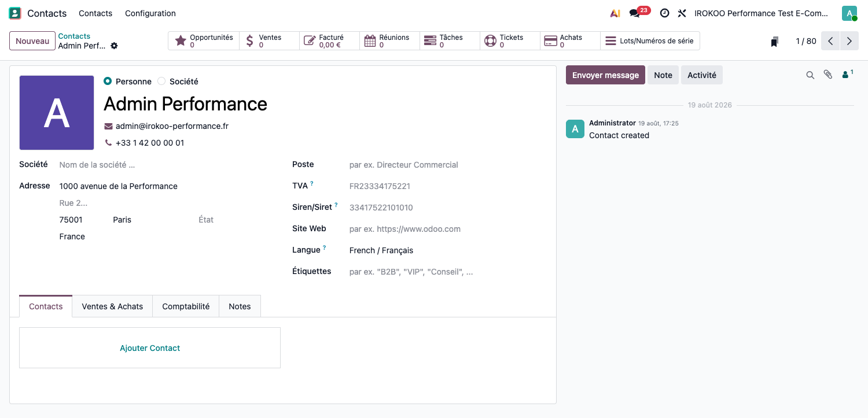The image size is (868, 418).
Task: Open Tâches stat button
Action: [450, 41]
